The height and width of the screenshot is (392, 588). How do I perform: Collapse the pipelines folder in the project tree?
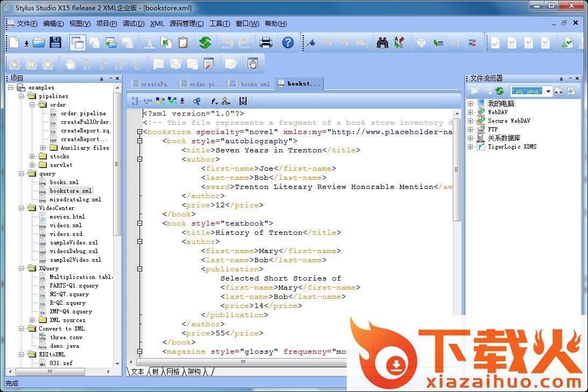[x=22, y=96]
